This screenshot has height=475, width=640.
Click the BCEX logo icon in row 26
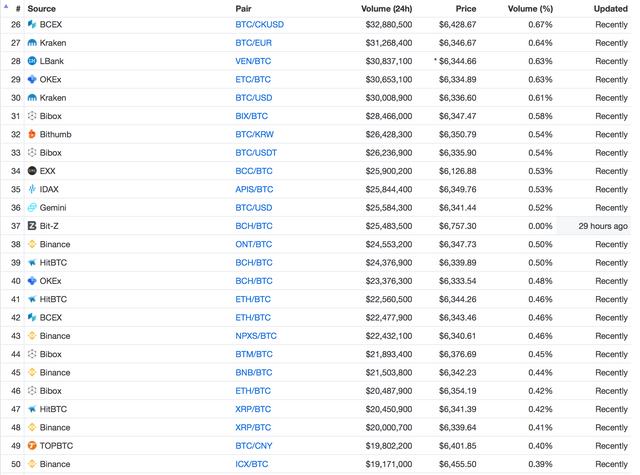32,24
